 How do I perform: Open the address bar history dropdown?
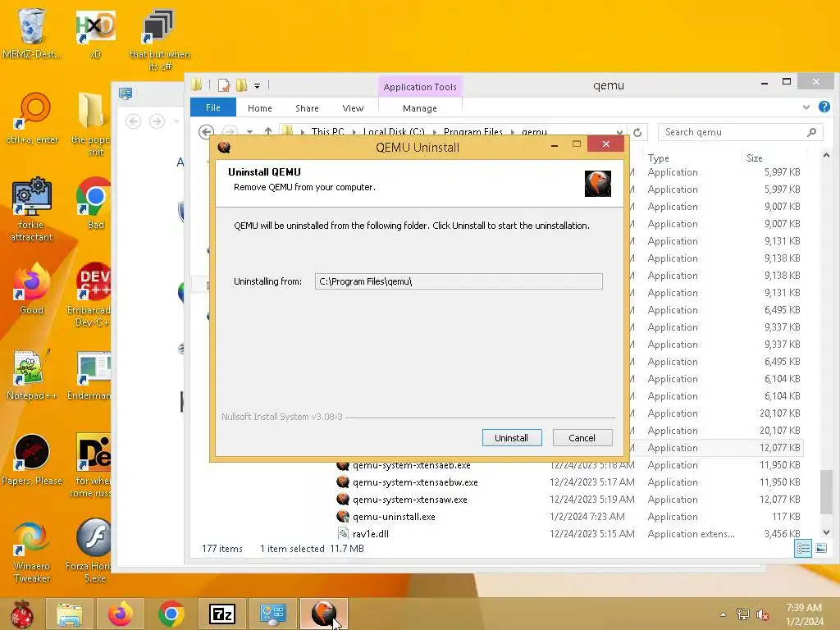[x=620, y=132]
